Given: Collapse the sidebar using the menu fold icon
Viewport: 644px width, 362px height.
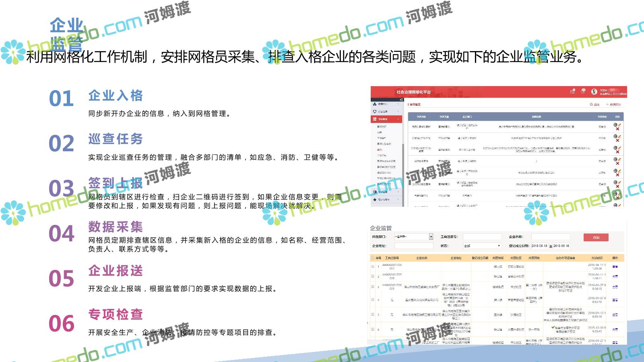Looking at the screenshot, I should point(401,99).
